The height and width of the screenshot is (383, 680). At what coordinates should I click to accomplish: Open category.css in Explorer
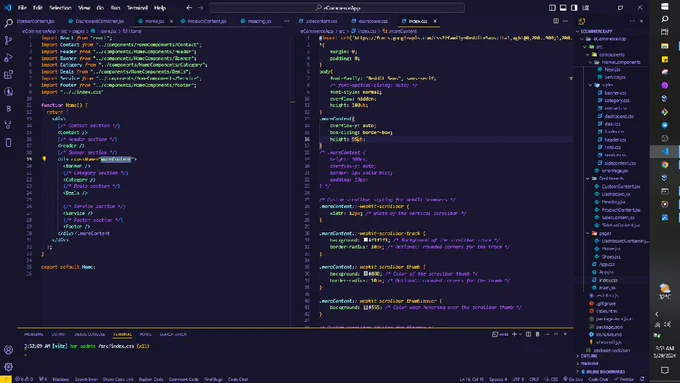click(617, 100)
